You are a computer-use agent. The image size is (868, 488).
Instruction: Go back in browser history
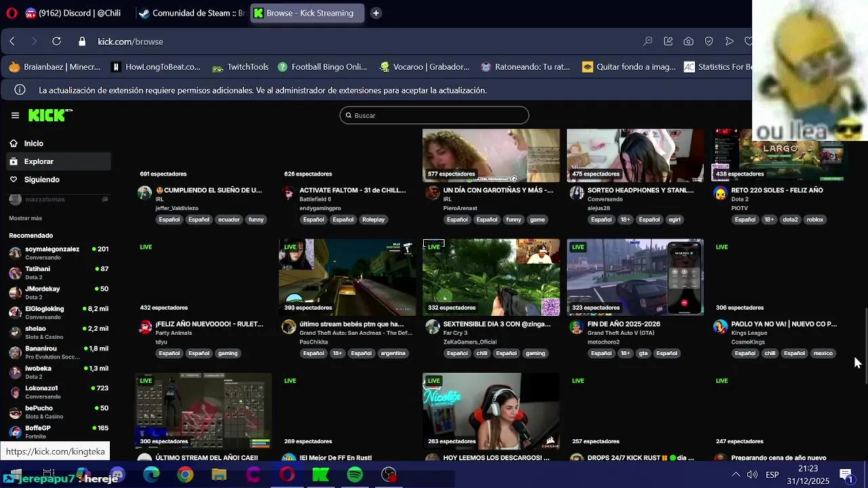click(x=12, y=41)
